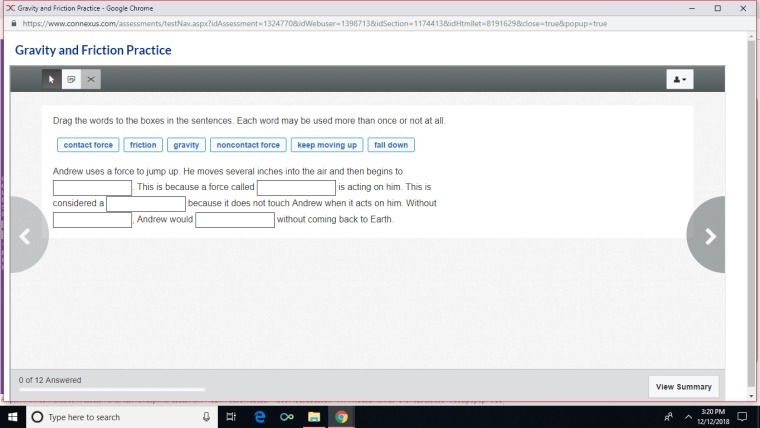Screen dimensions: 760x428
Task: Click the 'Gravity and Friction Practice' heading
Action: (x=93, y=50)
